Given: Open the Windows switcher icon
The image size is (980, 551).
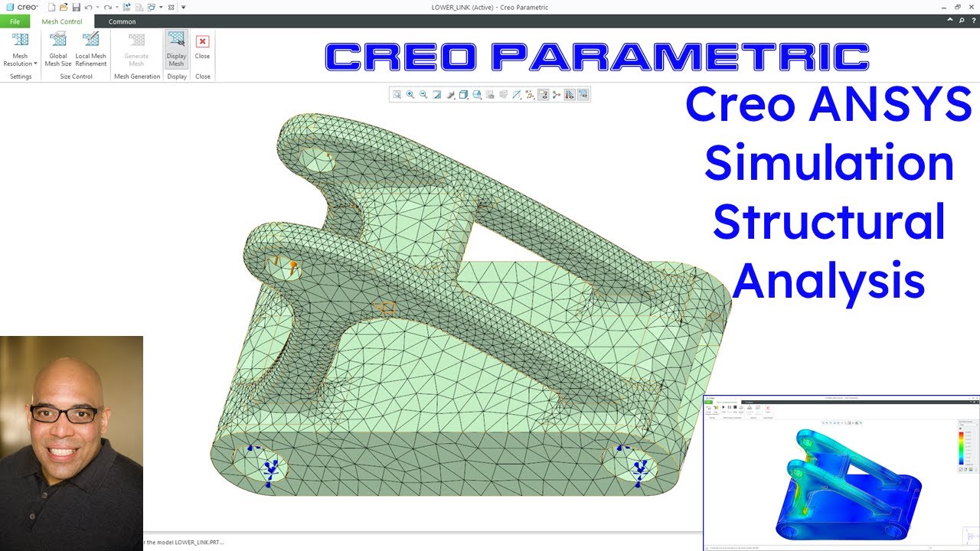Looking at the screenshot, I should [x=150, y=7].
